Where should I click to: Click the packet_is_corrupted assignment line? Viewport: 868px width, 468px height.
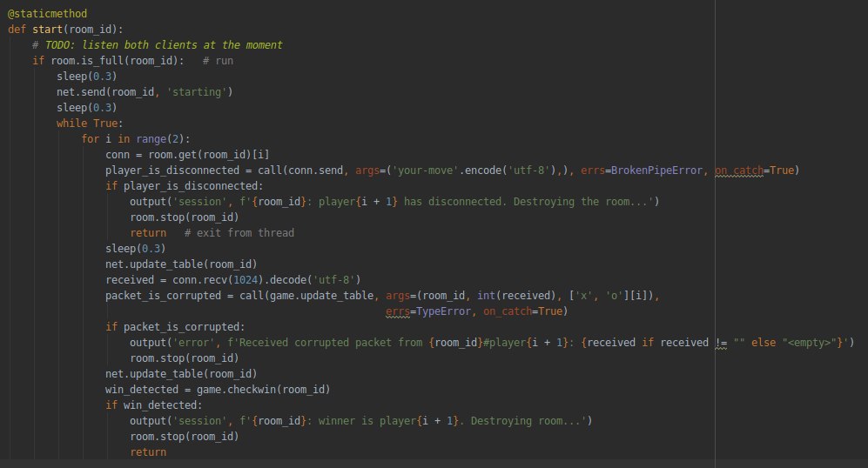(x=382, y=296)
